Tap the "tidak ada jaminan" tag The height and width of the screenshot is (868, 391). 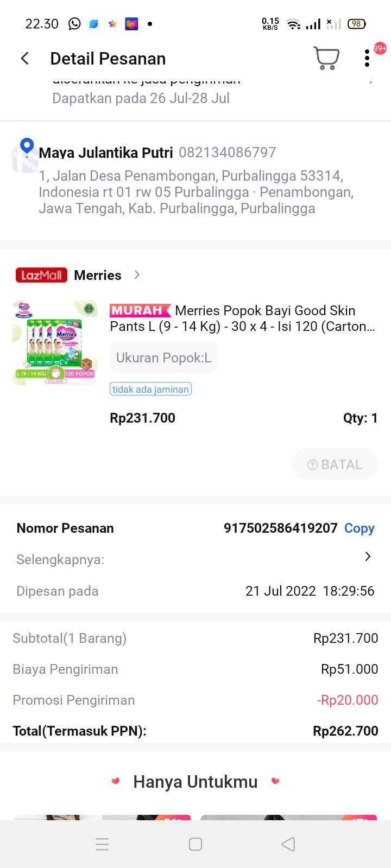[150, 389]
